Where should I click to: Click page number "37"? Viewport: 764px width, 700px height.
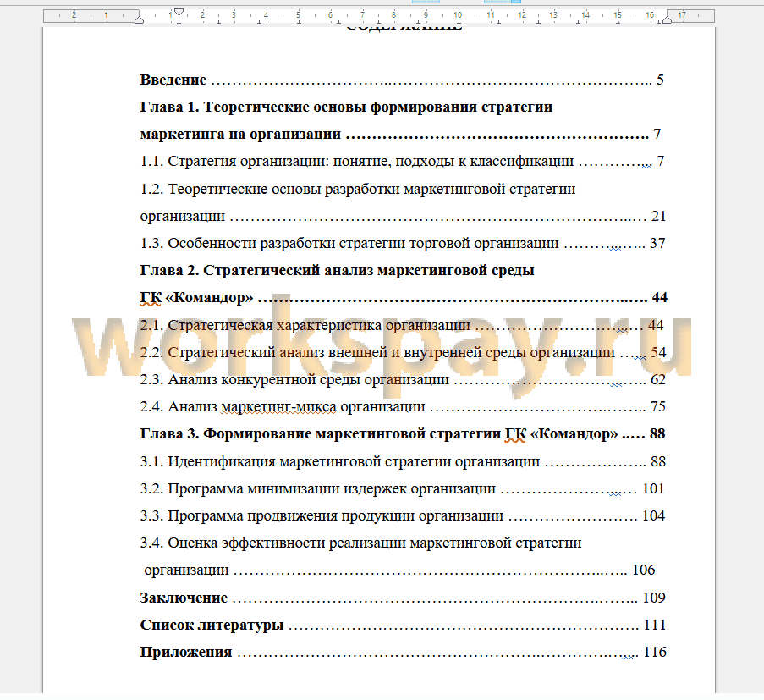click(x=657, y=243)
